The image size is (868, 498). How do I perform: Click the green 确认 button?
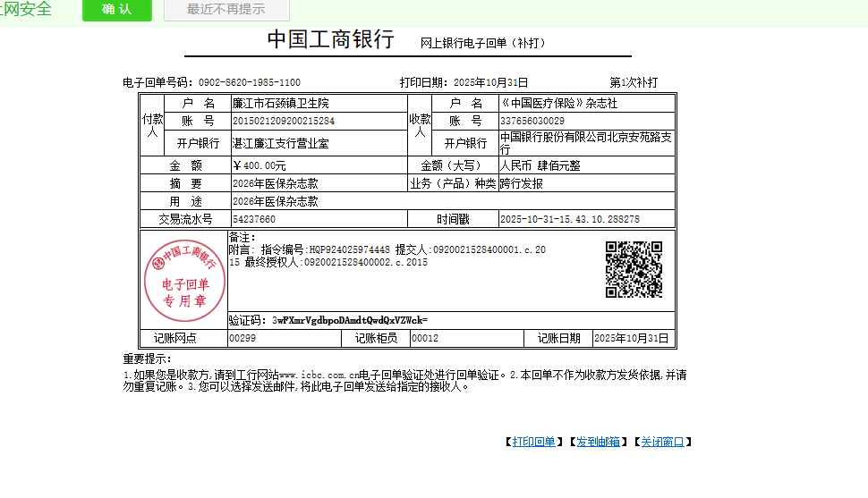point(116,10)
